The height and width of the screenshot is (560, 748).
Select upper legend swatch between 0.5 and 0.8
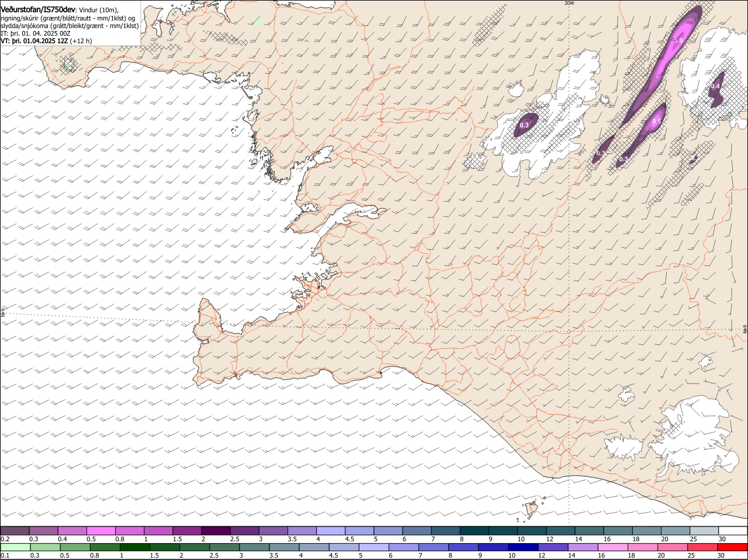[x=101, y=530]
